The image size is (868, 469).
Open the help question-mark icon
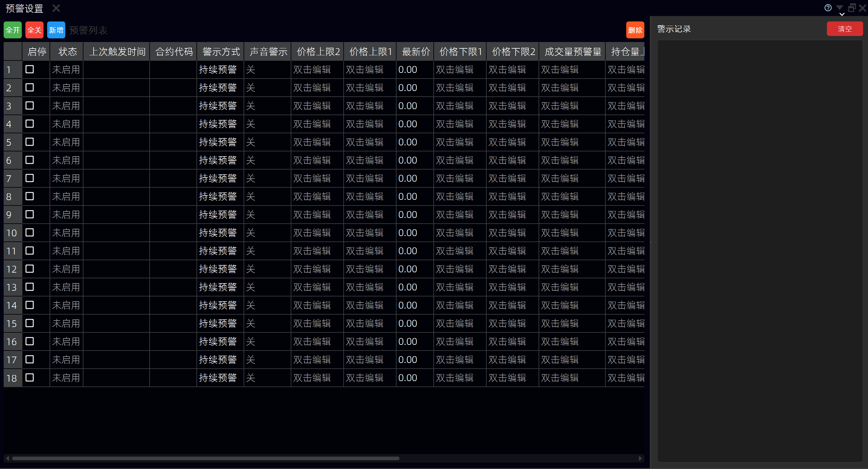pos(828,8)
